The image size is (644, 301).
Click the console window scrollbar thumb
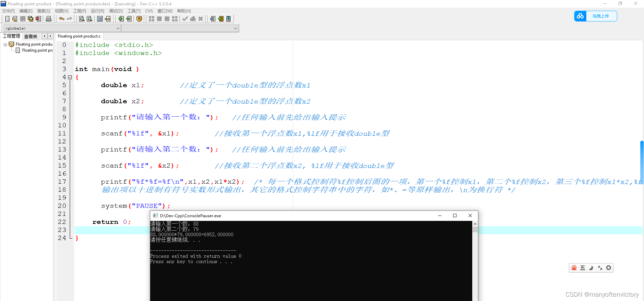pyautogui.click(x=475, y=229)
